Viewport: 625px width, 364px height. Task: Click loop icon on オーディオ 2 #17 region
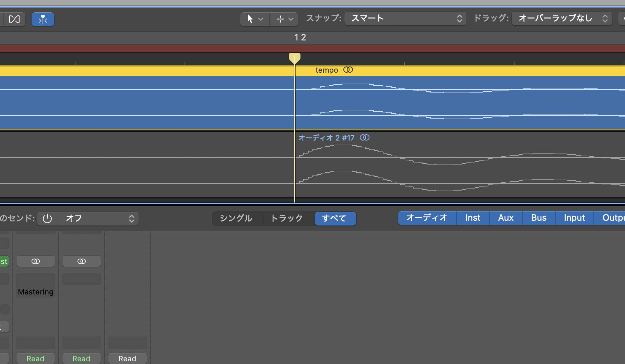pyautogui.click(x=365, y=137)
